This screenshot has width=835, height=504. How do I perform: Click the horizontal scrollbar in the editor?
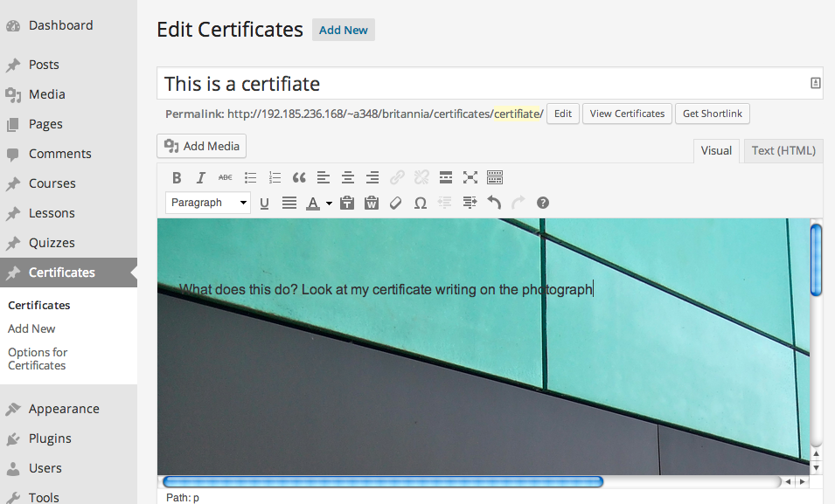[x=383, y=481]
